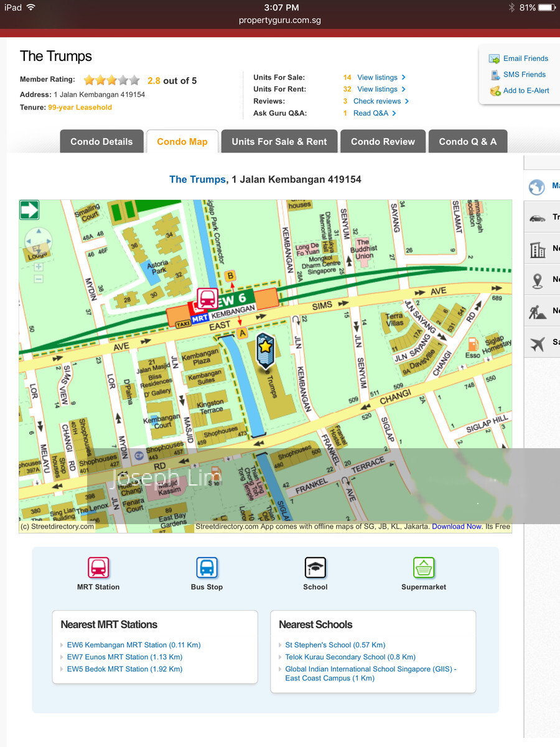
Task: Open the airplane icon in the right sidebar
Action: coord(538,342)
